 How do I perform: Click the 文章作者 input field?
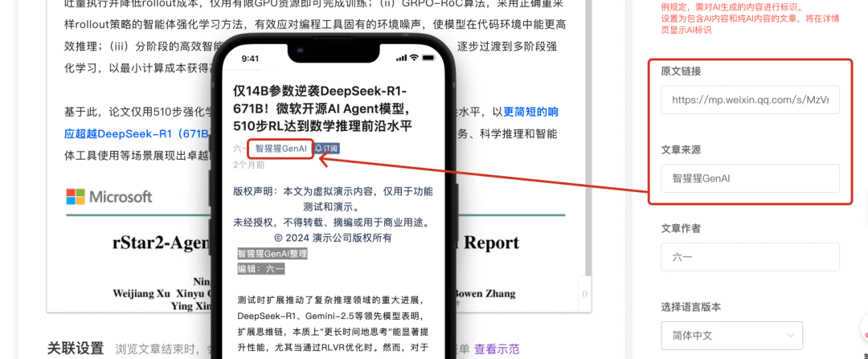pyautogui.click(x=750, y=257)
